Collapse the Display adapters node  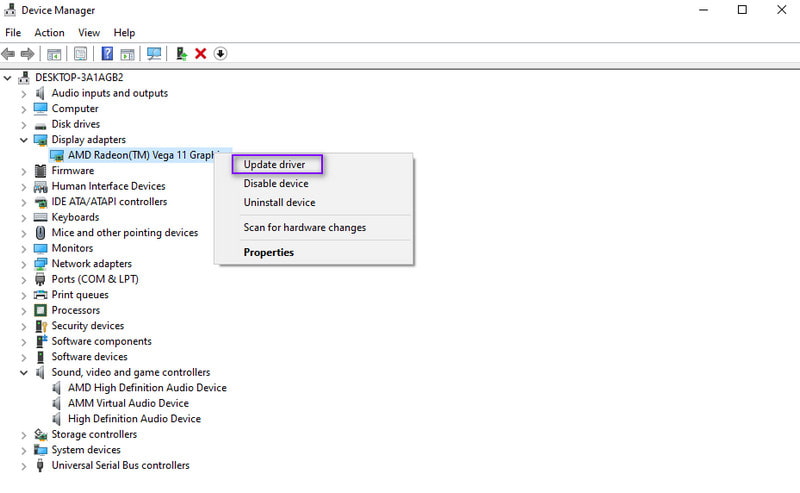24,140
